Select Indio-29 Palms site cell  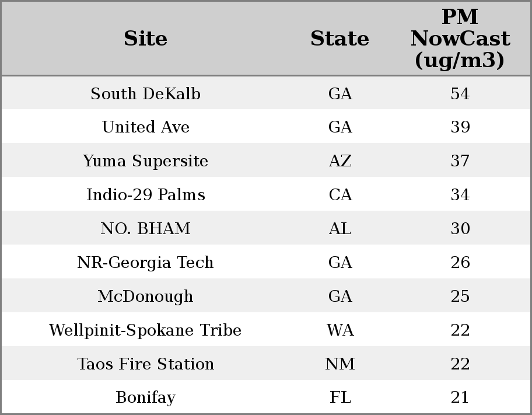click(145, 195)
